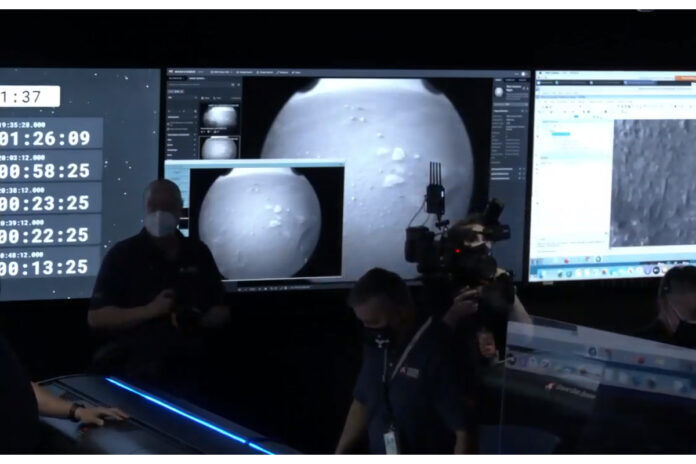
Task: Click the round avatar icon in right details panel
Action: (499, 92)
